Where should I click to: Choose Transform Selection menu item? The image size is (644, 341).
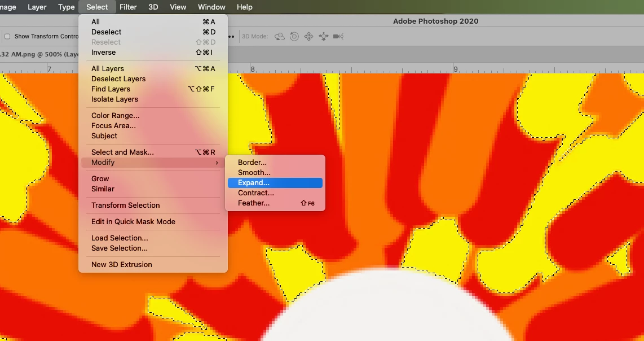coord(153,206)
